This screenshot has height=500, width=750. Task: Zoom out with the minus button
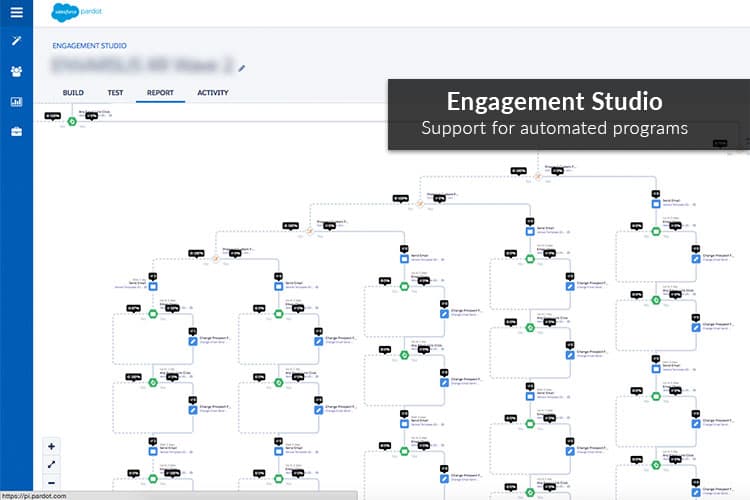pyautogui.click(x=51, y=483)
